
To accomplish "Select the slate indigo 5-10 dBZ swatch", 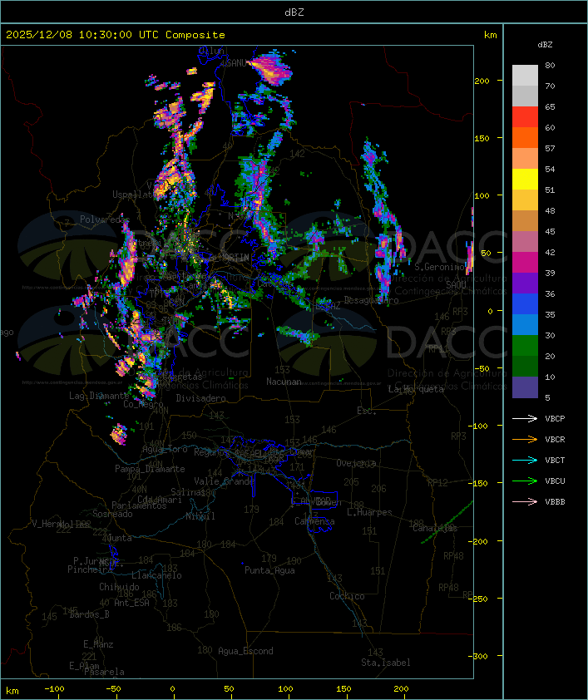I will tap(525, 387).
